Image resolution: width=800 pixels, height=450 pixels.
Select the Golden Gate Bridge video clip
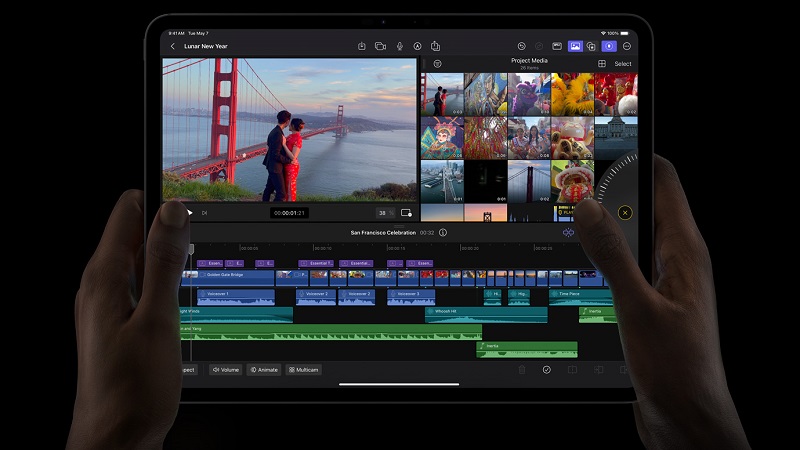pyautogui.click(x=228, y=278)
